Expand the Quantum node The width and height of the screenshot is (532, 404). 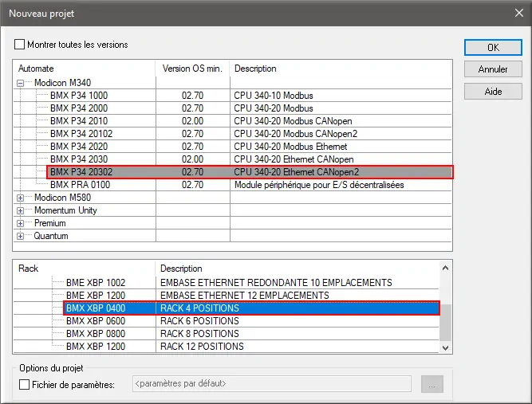21,236
